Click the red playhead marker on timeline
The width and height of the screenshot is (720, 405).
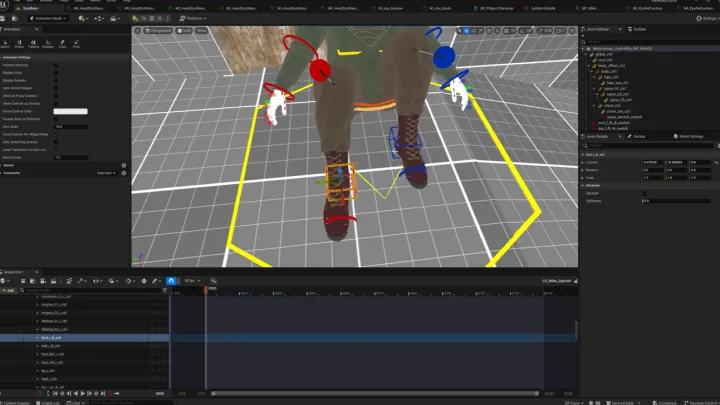206,290
